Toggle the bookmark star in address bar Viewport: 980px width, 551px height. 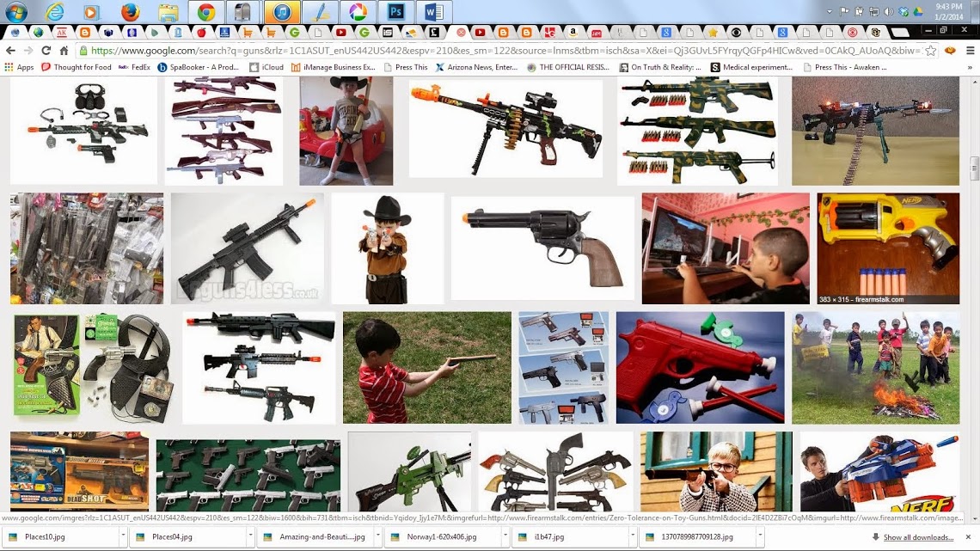[930, 51]
